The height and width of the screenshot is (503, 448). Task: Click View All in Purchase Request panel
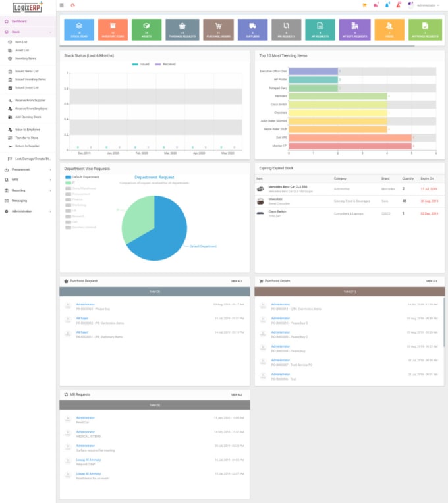(237, 281)
